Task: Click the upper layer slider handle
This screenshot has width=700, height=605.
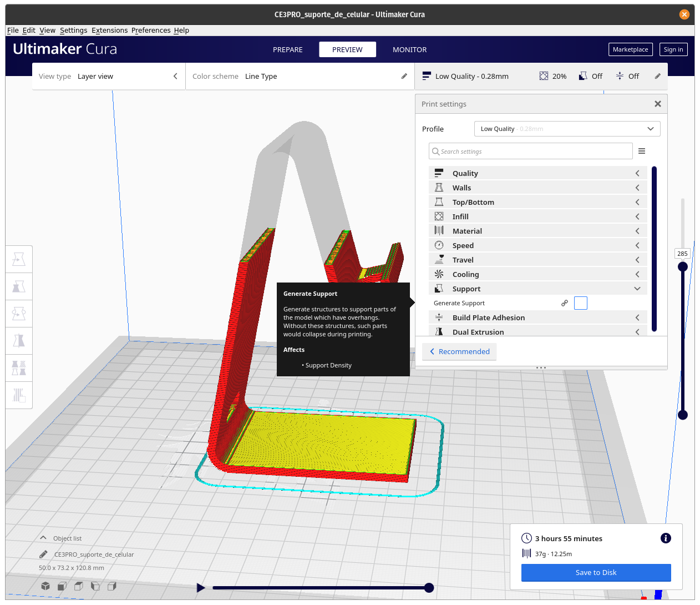Action: click(683, 266)
